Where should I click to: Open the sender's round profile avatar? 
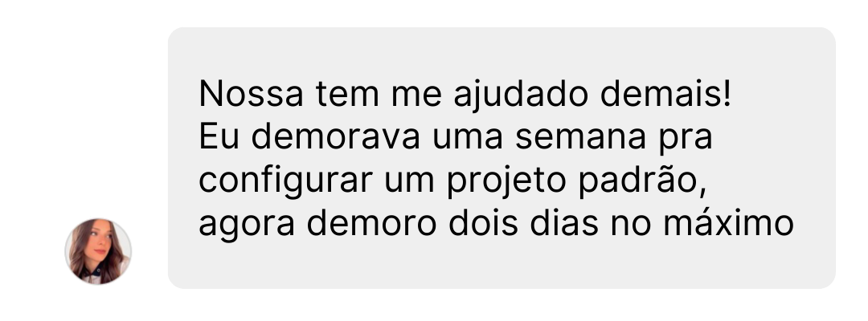tap(98, 251)
